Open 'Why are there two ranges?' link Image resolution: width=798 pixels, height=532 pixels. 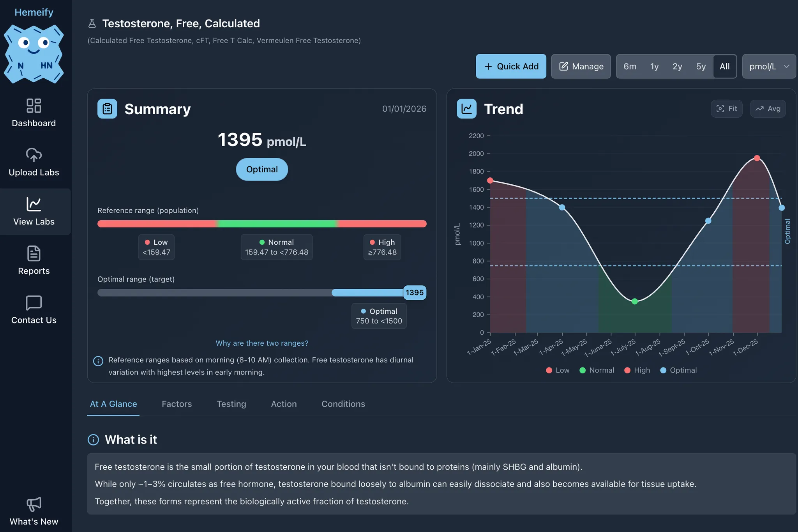[x=261, y=343]
